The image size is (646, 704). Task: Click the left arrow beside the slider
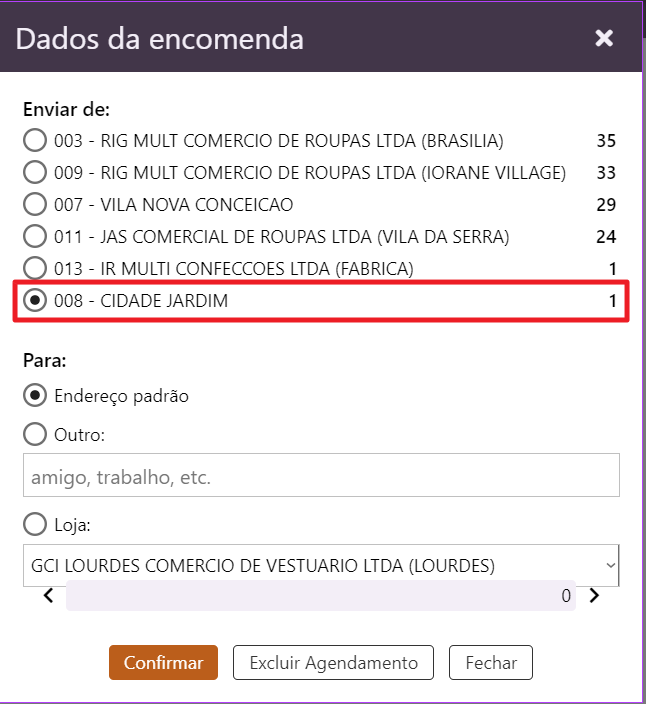click(48, 596)
